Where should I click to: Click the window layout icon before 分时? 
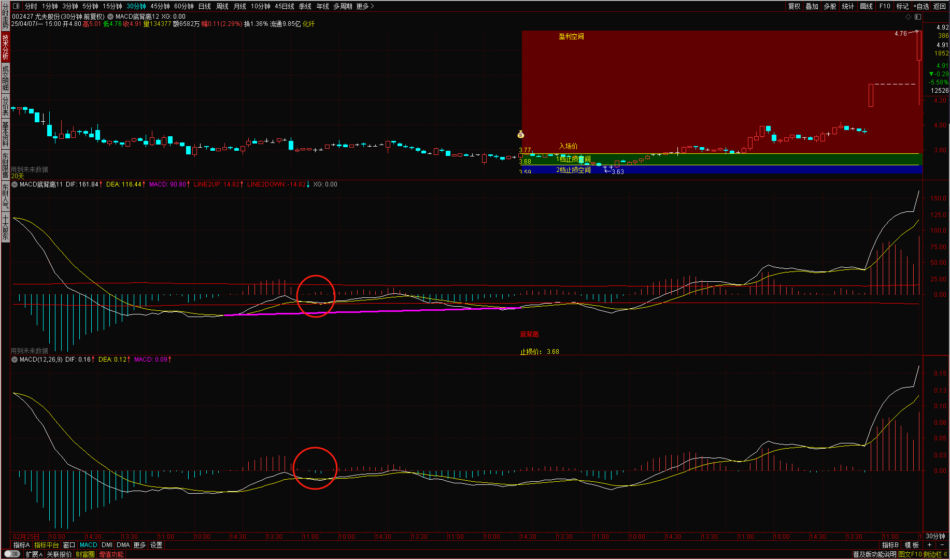pyautogui.click(x=16, y=6)
